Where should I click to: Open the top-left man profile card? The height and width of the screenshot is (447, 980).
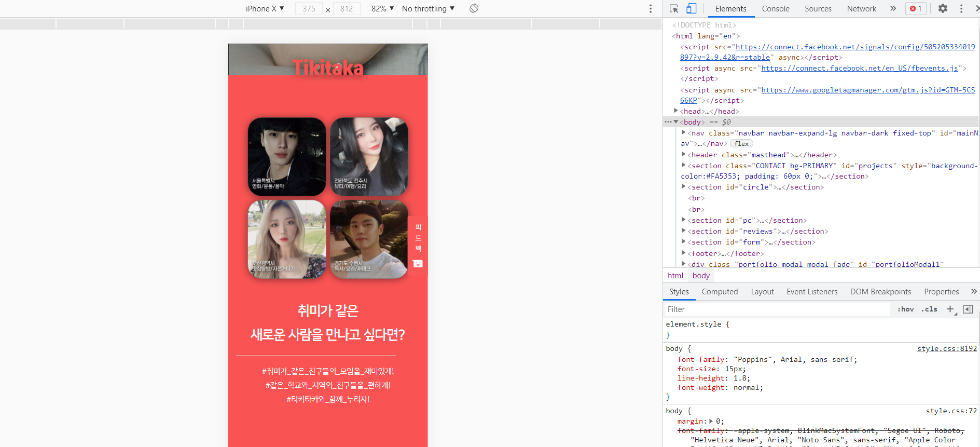287,157
